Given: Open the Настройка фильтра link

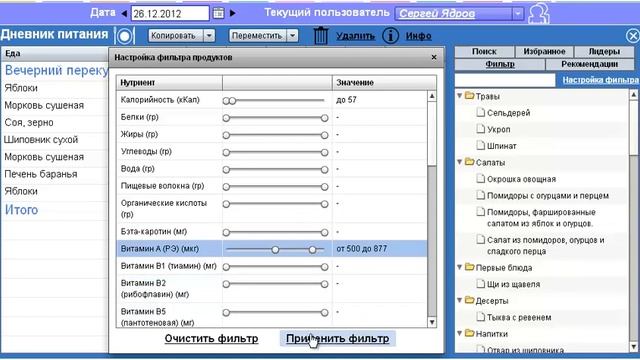Looking at the screenshot, I should [x=600, y=80].
